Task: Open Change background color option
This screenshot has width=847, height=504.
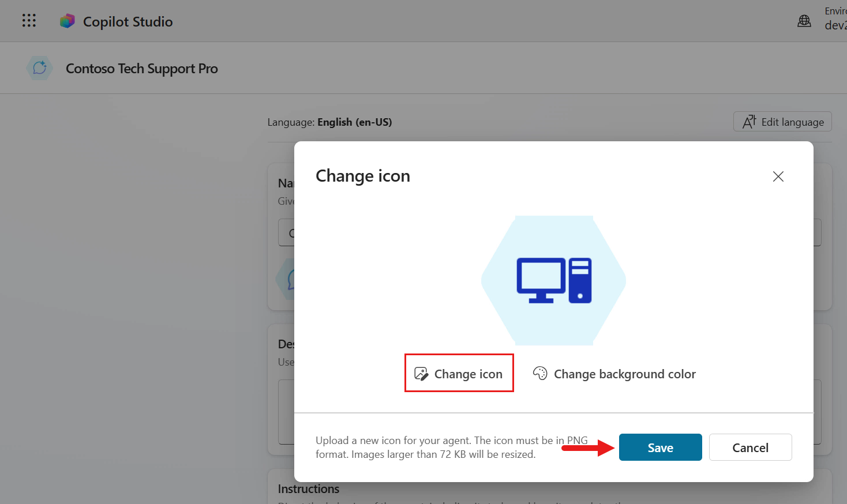Action: pos(624,374)
